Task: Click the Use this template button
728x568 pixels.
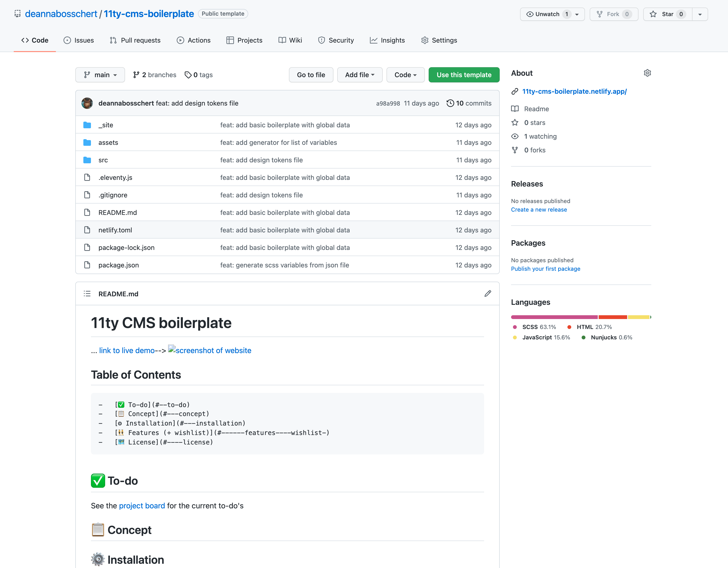Action: [464, 75]
